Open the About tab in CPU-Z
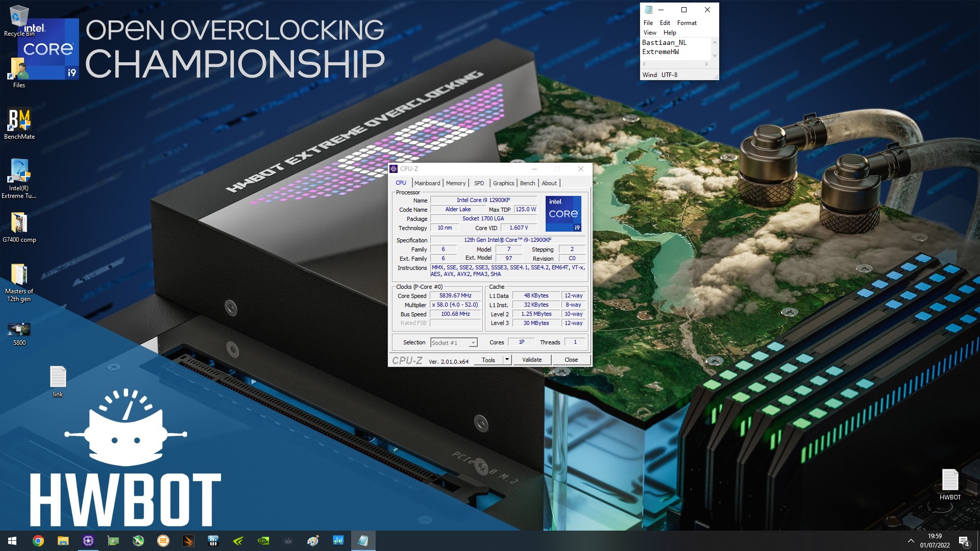This screenshot has height=551, width=980. tap(549, 183)
